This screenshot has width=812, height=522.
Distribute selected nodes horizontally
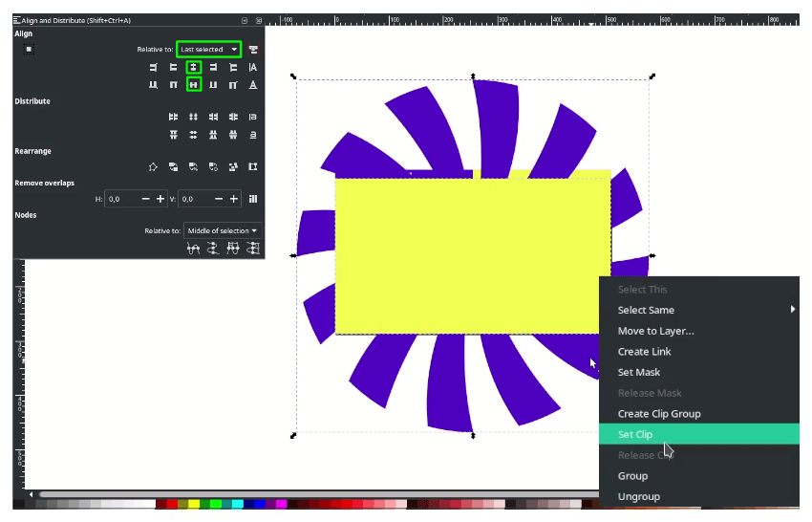(233, 249)
